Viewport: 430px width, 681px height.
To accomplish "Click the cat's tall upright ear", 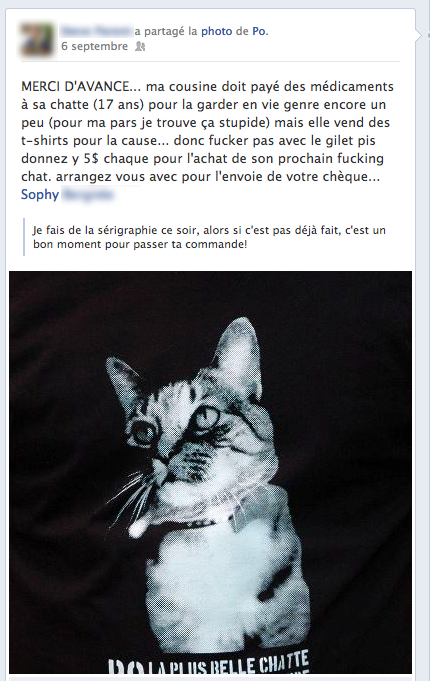I will pos(240,356).
